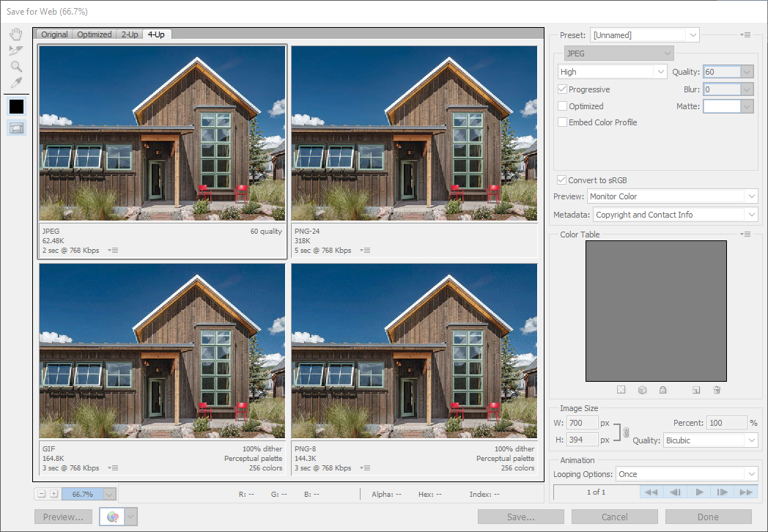Screen dimensions: 768x532
Task: Click the lock color icon
Action: coord(663,390)
